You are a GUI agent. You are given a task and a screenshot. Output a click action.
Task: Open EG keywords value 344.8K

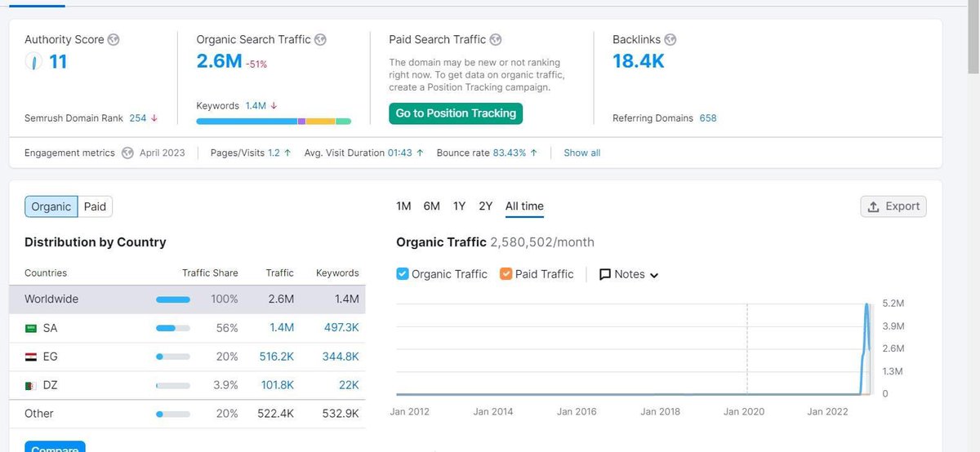point(341,357)
